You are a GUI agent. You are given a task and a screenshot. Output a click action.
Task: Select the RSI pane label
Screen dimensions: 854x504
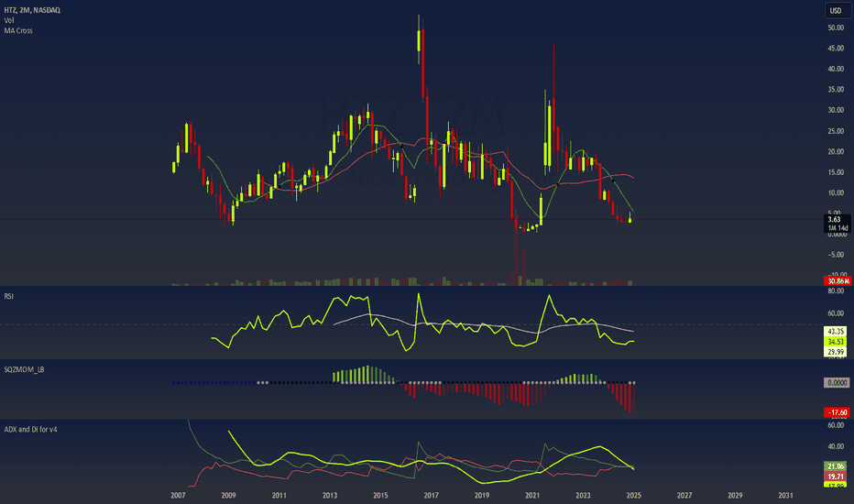tap(9, 296)
